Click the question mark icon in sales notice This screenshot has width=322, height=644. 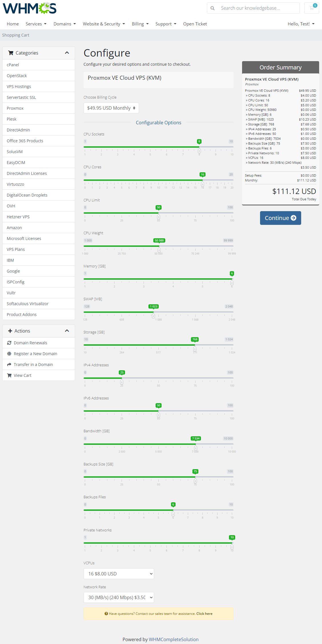(106, 614)
